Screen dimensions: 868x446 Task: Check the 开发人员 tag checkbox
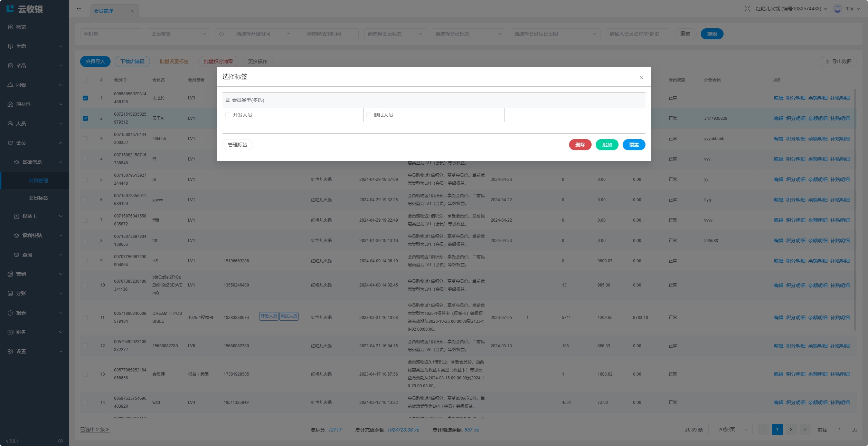coord(228,115)
